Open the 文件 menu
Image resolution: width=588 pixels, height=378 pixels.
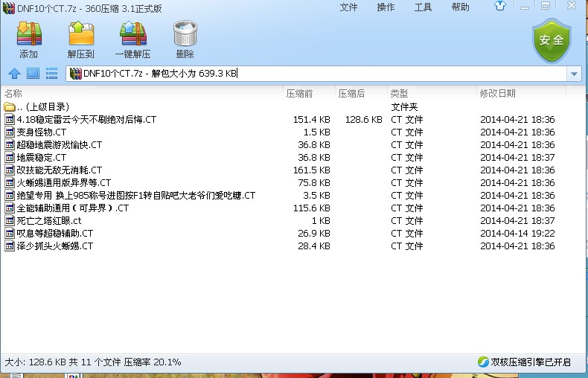tap(348, 7)
